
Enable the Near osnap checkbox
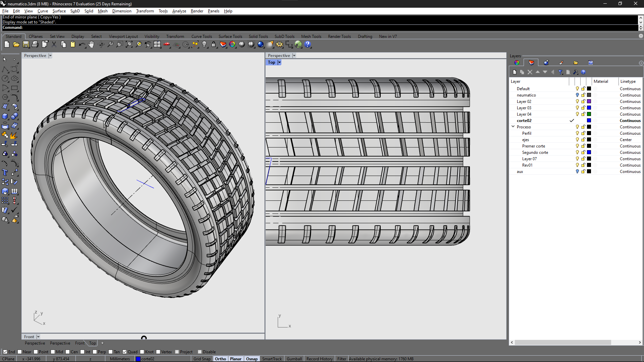[20, 352]
